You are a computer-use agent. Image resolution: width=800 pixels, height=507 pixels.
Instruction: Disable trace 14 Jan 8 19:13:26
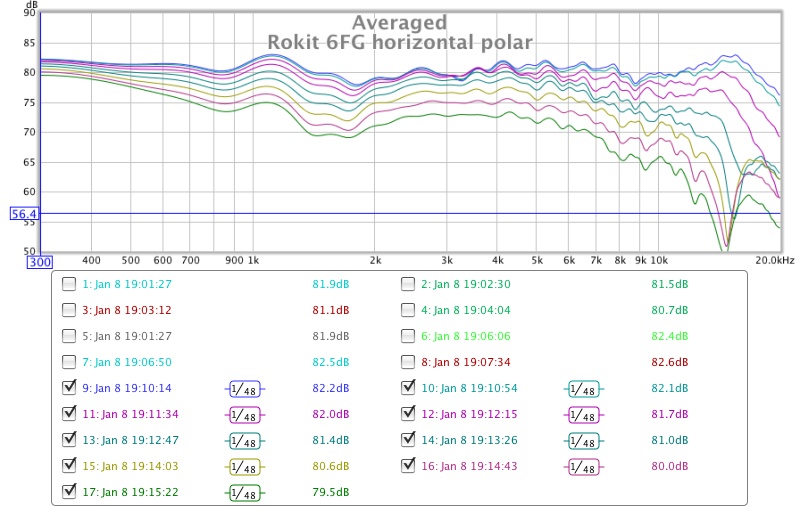pyautogui.click(x=408, y=440)
